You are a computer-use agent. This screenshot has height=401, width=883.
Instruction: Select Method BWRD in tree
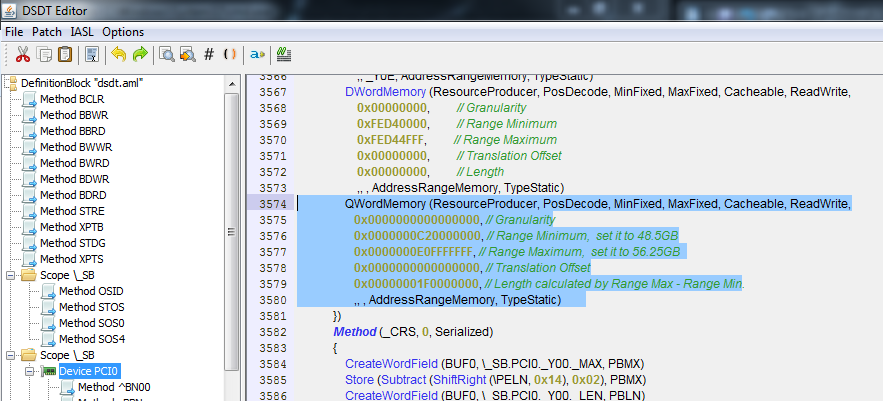(x=75, y=163)
